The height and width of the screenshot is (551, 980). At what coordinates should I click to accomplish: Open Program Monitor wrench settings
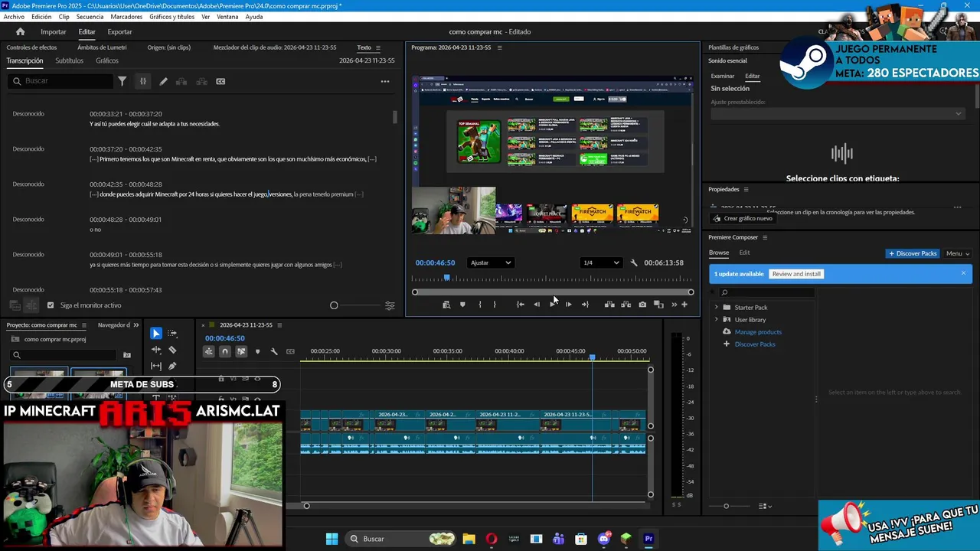pyautogui.click(x=634, y=262)
